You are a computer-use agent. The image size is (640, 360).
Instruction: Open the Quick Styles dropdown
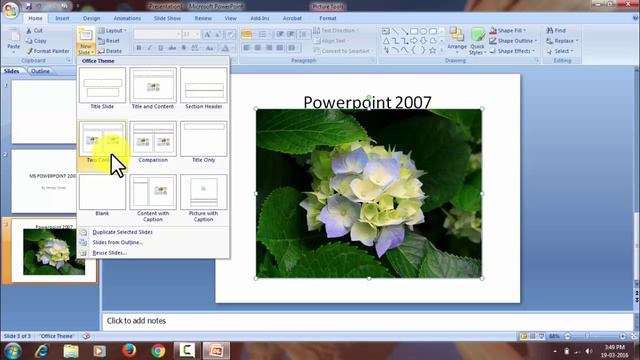(x=477, y=41)
